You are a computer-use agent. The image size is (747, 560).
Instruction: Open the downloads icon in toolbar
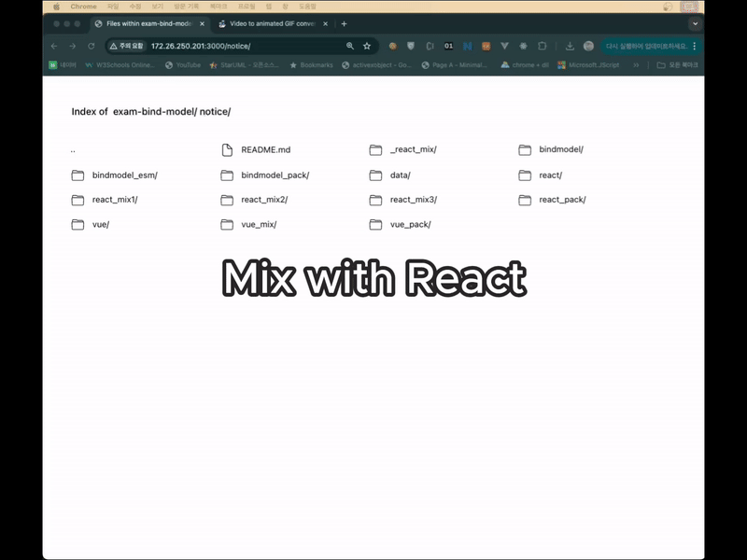click(570, 46)
